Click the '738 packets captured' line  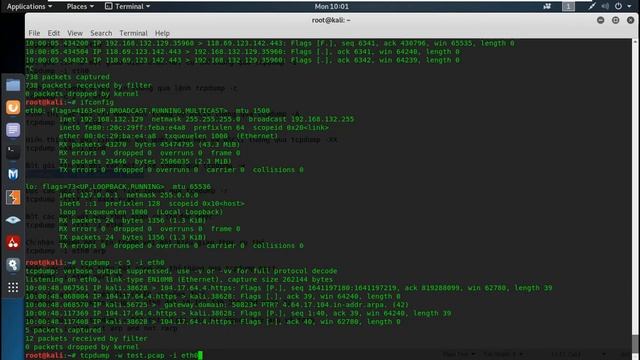tap(67, 77)
